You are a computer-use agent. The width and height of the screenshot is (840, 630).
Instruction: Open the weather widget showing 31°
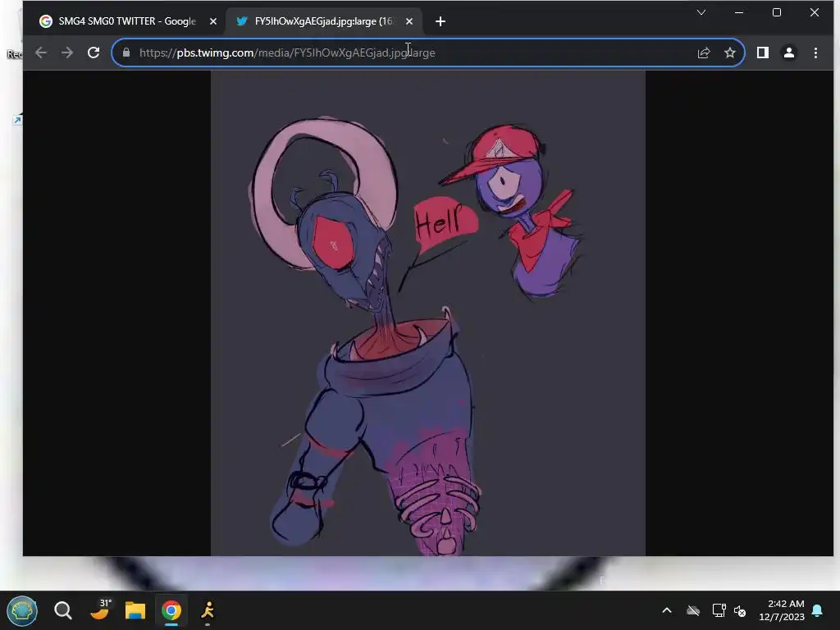(x=99, y=609)
